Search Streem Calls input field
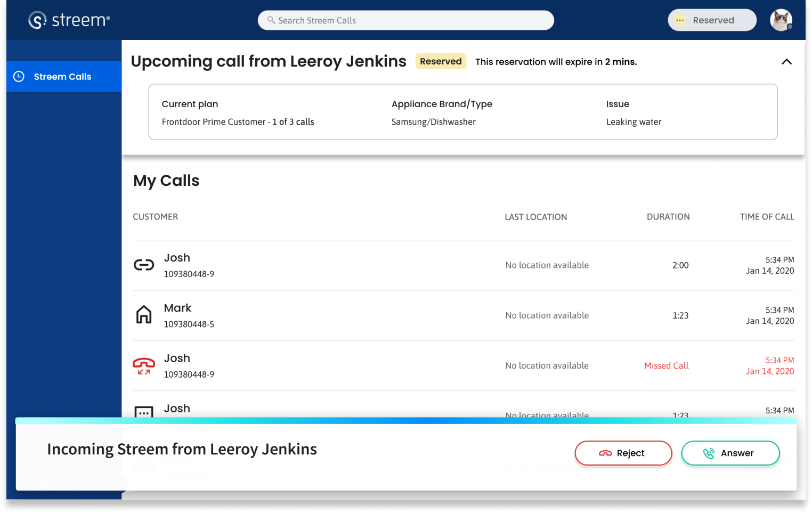Screen dimensions: 812x513 (406, 20)
